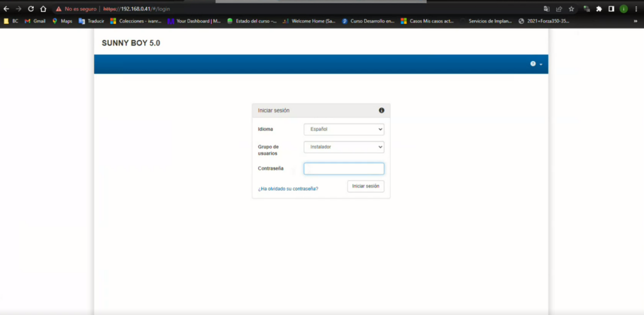Viewport: 644px width, 315px height.
Task: Open the Your Dashboard bookmark
Action: point(194,21)
